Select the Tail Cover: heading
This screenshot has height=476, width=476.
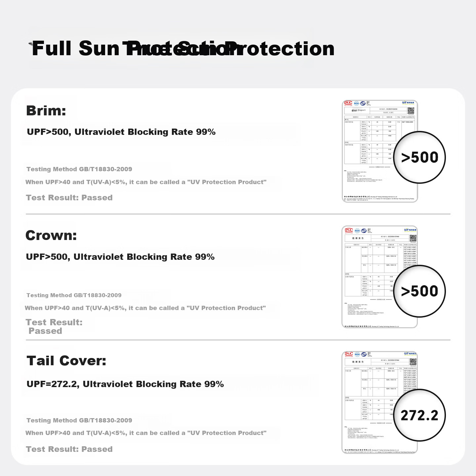66,361
